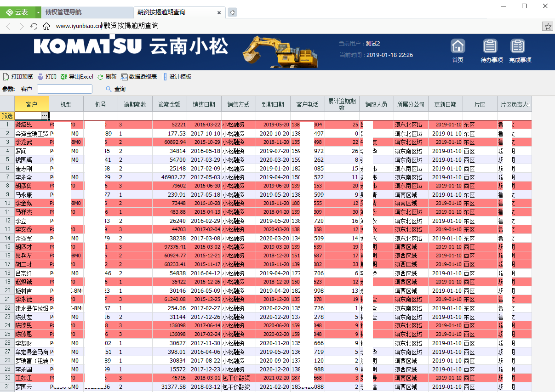Open the 待办事项 icon
The height and width of the screenshot is (392, 555).
[x=491, y=51]
